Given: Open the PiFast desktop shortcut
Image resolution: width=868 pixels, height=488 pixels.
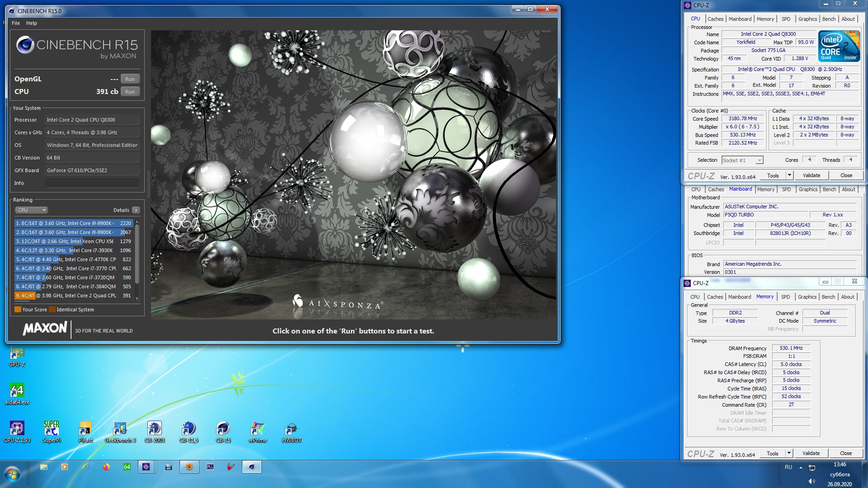Looking at the screenshot, I should point(85,432).
